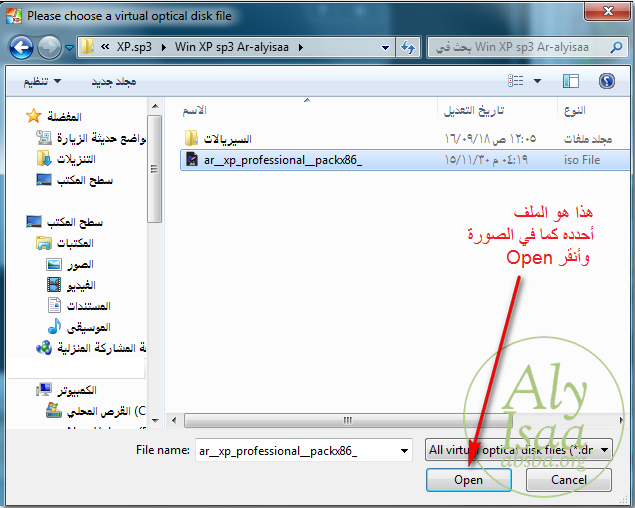Viewport: 635px width, 508px height.
Task: Click مجلد جديد (New folder) in toolbar
Action: click(x=114, y=81)
